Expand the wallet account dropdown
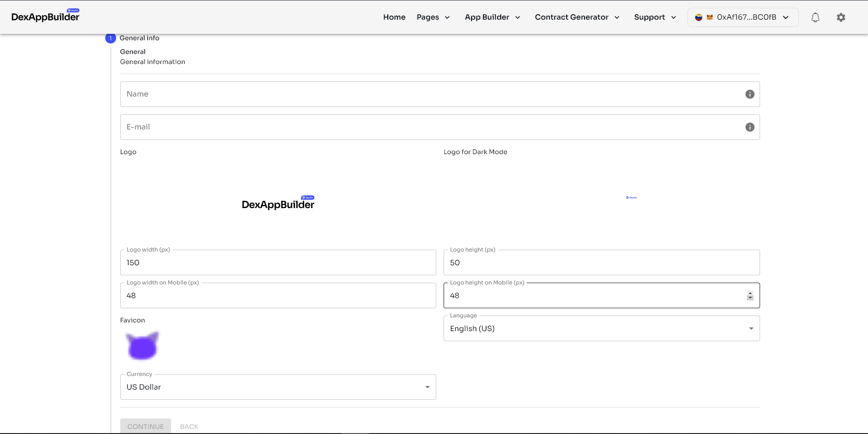868x434 pixels. (743, 17)
